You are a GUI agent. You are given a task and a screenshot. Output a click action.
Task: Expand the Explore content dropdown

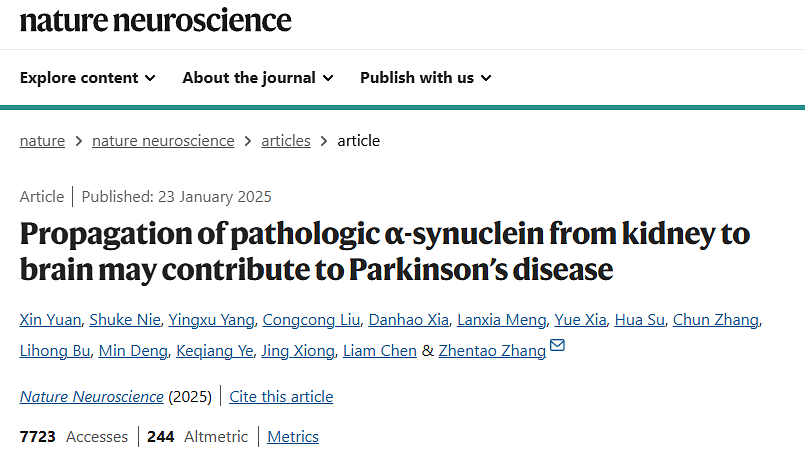(x=88, y=78)
